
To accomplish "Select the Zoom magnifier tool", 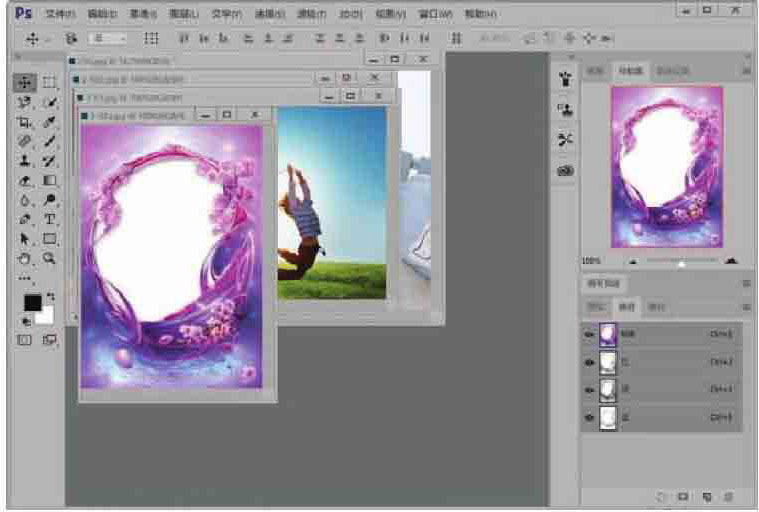I will [49, 258].
